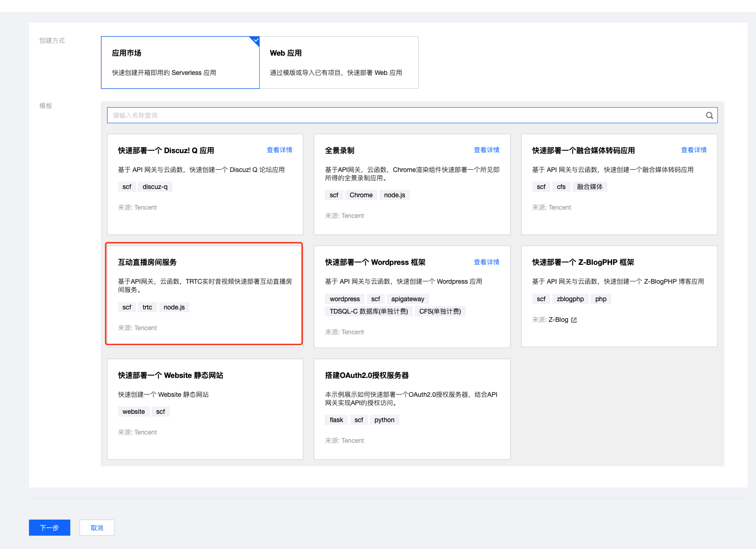756x549 pixels.
Task: Click the discuz-q tag
Action: pyautogui.click(x=155, y=187)
